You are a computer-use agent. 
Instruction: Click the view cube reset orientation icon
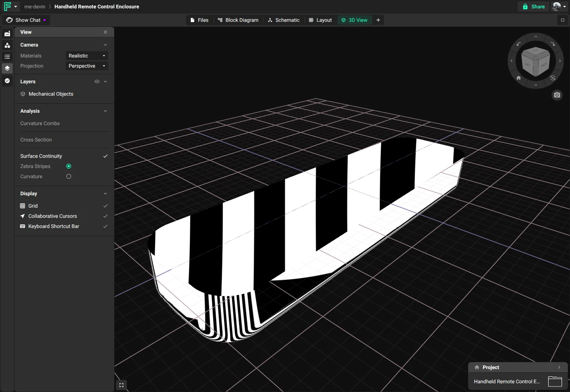[x=553, y=78]
